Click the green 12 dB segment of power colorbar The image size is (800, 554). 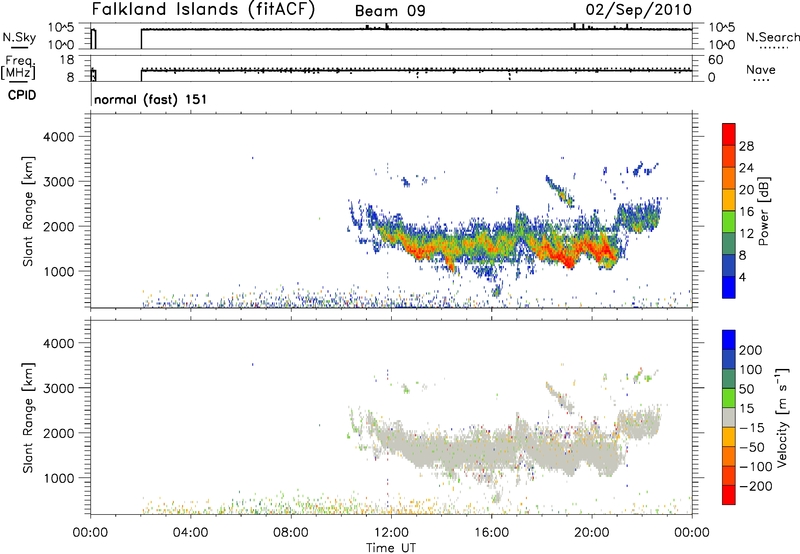(x=729, y=221)
